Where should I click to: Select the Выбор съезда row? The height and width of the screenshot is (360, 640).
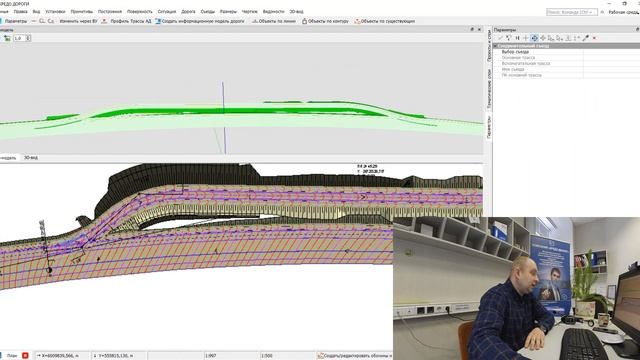click(x=567, y=52)
